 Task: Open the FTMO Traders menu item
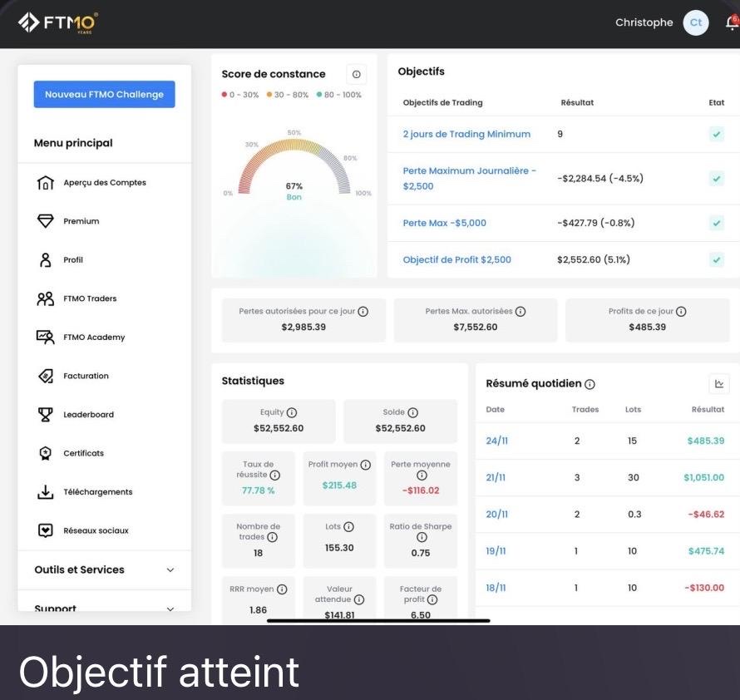104,298
